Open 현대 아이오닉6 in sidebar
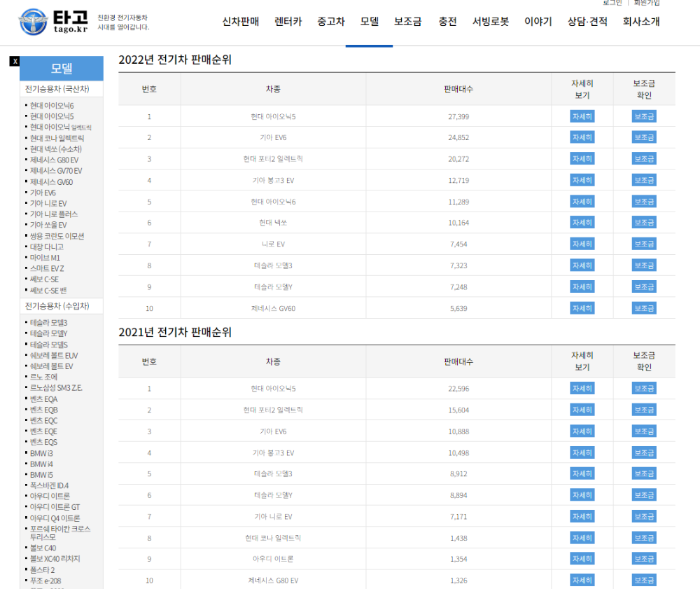Image resolution: width=700 pixels, height=589 pixels. coord(52,105)
